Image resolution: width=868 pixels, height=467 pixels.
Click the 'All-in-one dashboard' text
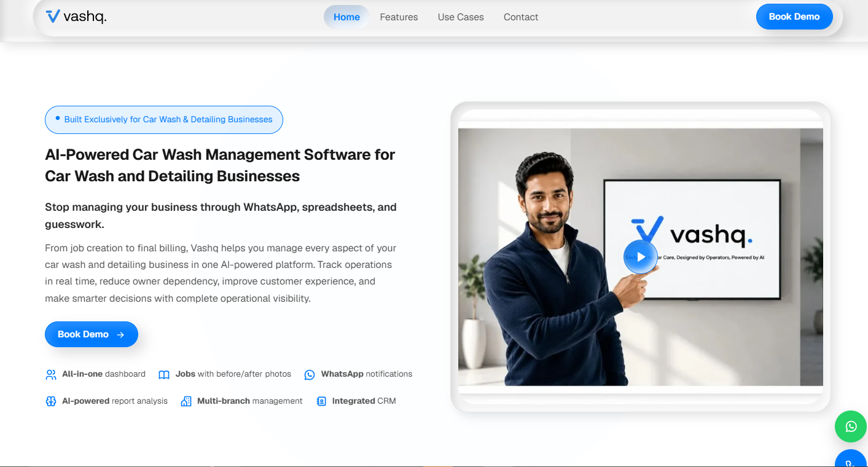point(104,374)
